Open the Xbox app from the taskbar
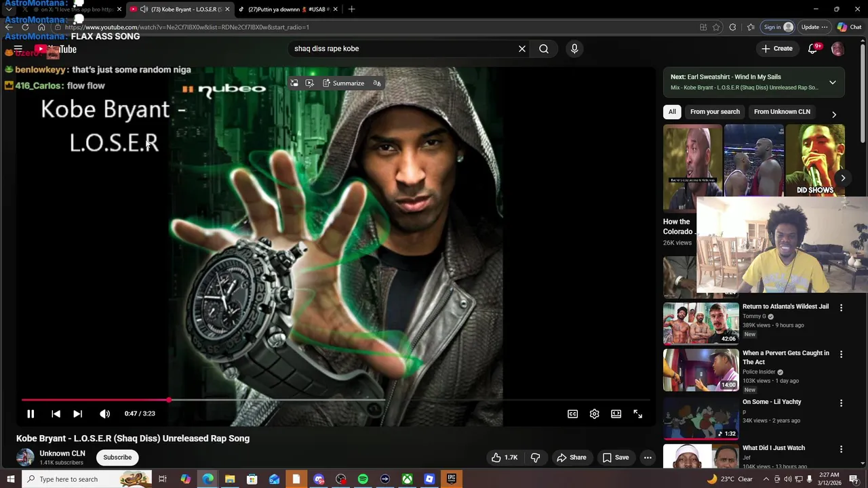The image size is (868, 488). [x=407, y=479]
